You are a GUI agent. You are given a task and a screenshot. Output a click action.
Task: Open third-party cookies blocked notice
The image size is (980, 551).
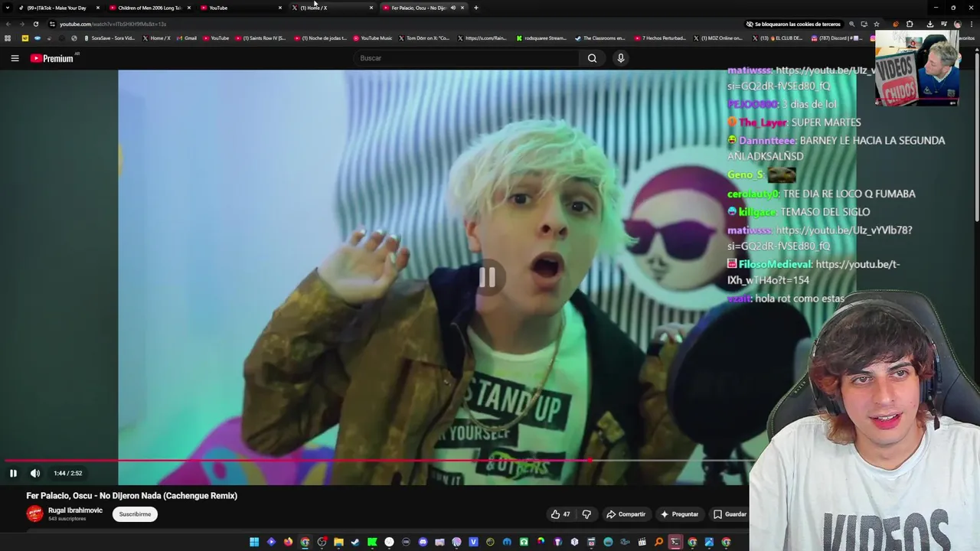coord(793,24)
